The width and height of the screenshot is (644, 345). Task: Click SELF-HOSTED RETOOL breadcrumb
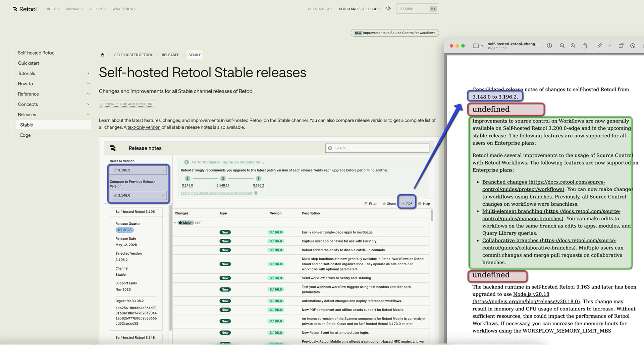[x=133, y=55]
